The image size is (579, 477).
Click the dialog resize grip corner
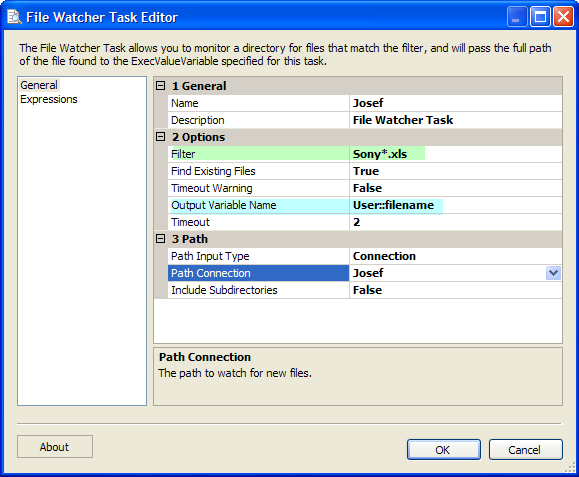570,468
